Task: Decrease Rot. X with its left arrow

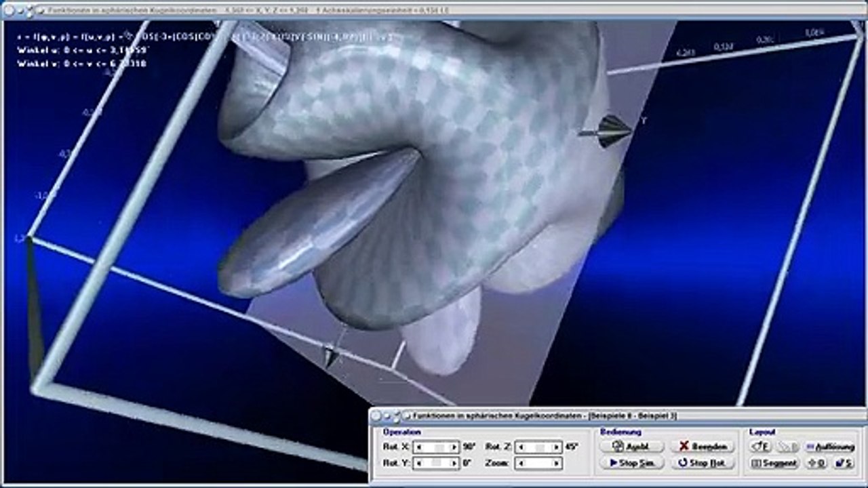Action: pos(418,447)
